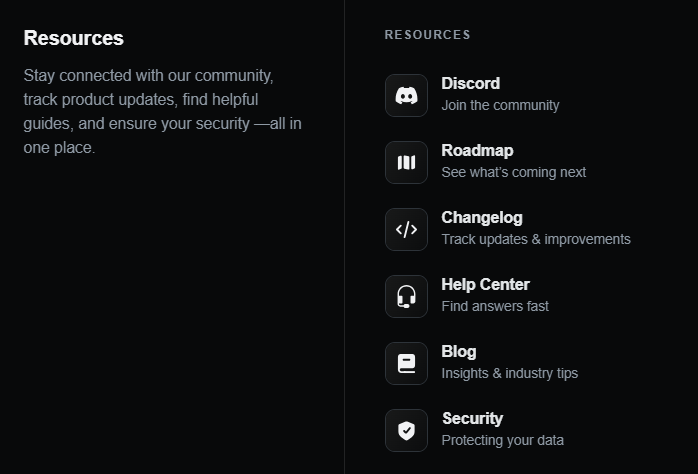Click 'Protecting your data' description

502,441
